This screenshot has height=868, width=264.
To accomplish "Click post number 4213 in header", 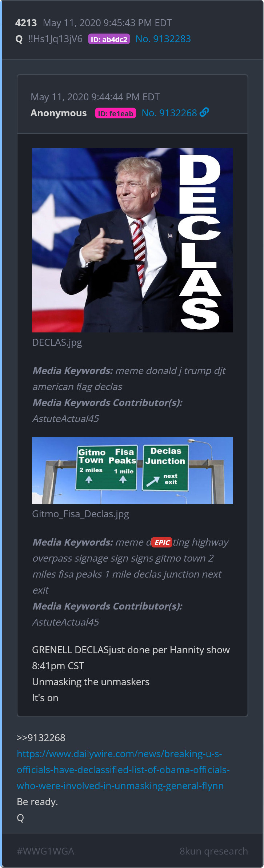I will (26, 23).
